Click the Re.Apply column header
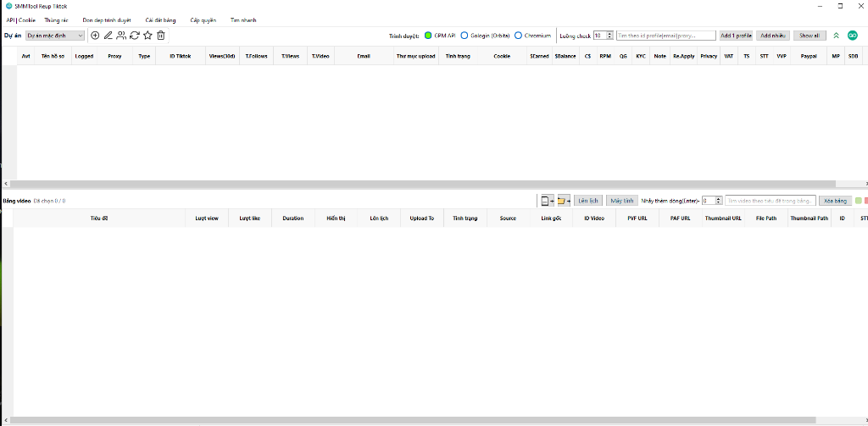 pos(684,56)
